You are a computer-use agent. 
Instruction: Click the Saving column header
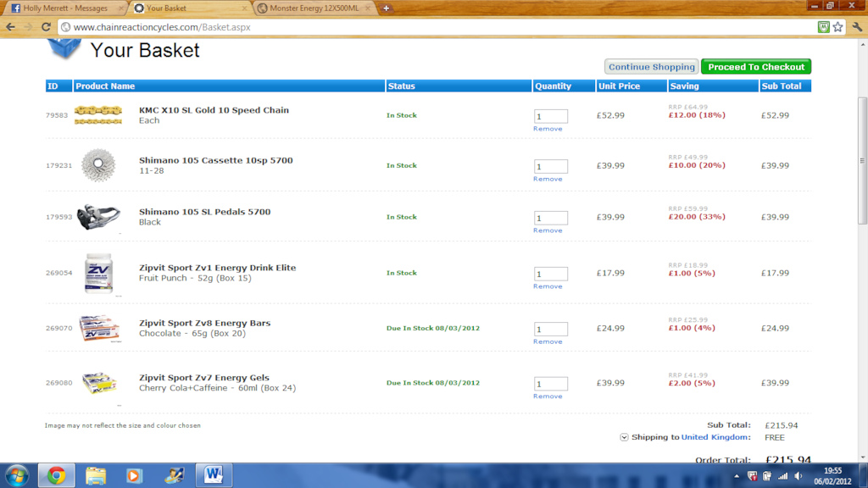[713, 86]
